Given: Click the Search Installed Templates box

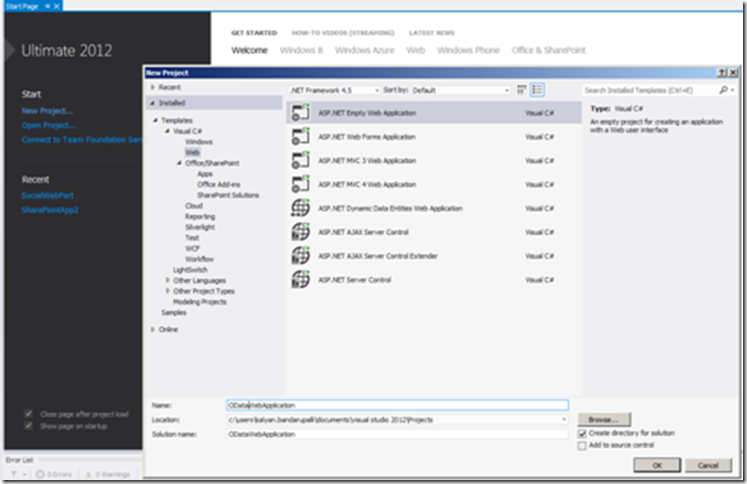Looking at the screenshot, I should 650,90.
